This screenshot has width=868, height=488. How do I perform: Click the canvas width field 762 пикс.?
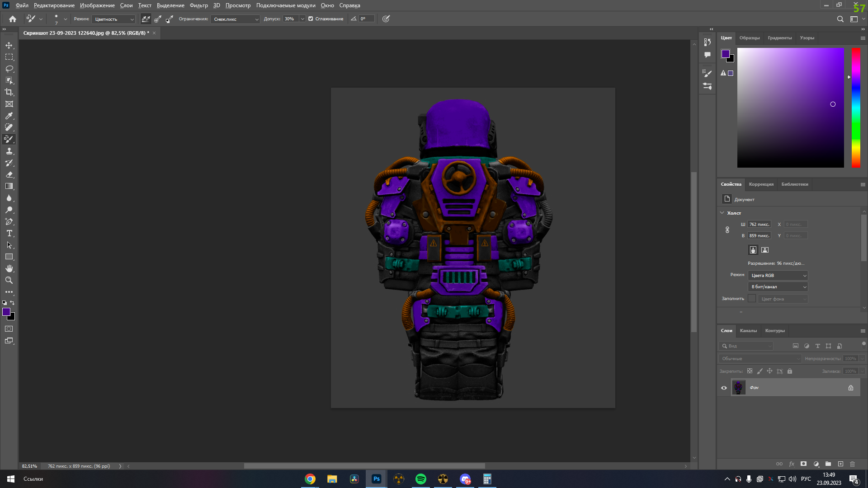(x=759, y=225)
